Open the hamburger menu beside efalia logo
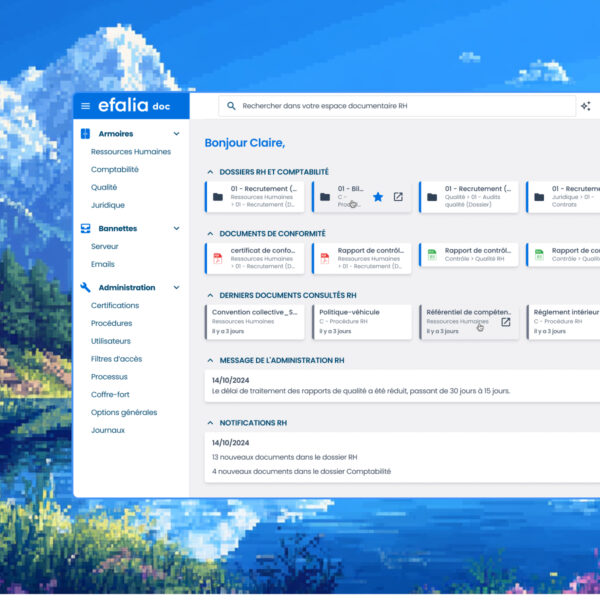The image size is (600, 600). coord(86,106)
